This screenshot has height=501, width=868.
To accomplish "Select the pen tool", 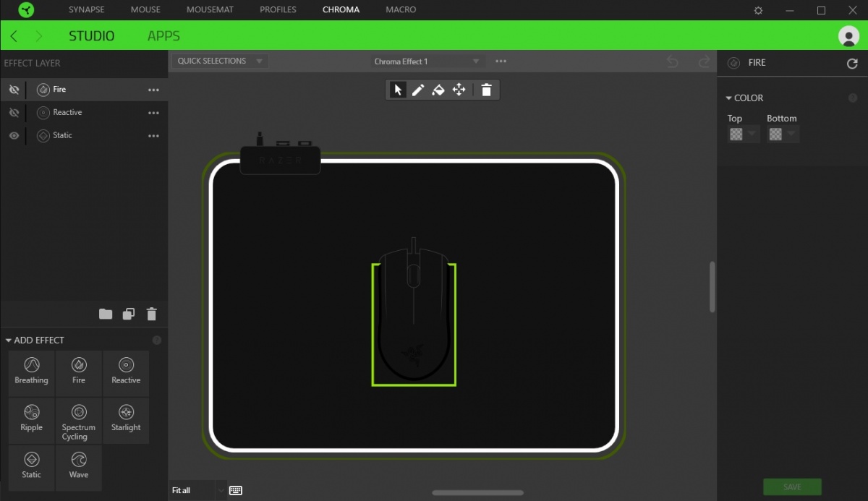I will pyautogui.click(x=418, y=90).
